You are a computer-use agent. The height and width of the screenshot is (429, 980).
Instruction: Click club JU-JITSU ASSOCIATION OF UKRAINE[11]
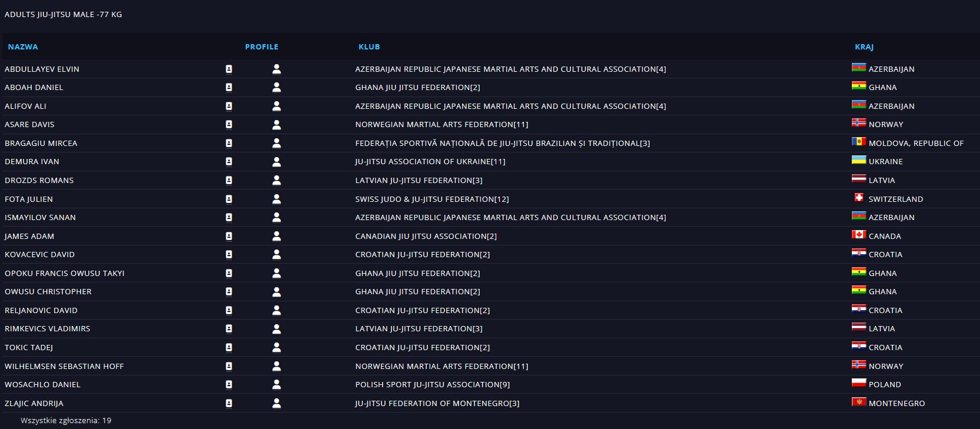tap(430, 162)
